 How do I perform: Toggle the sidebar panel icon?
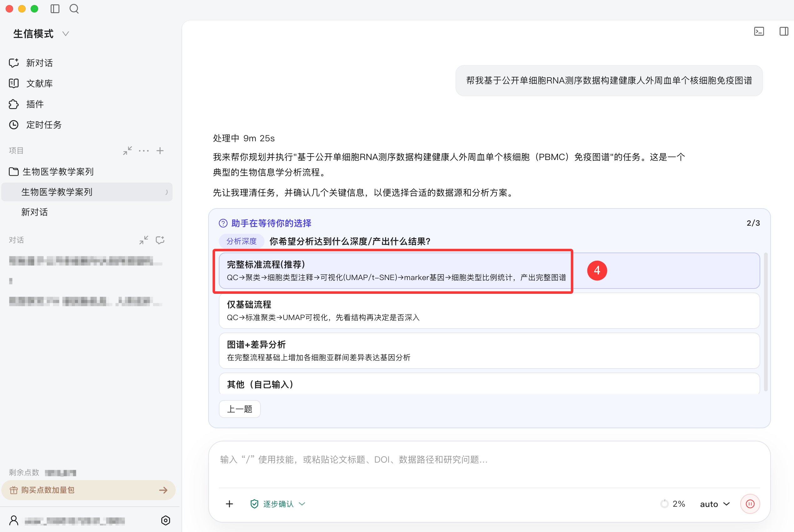pos(55,9)
